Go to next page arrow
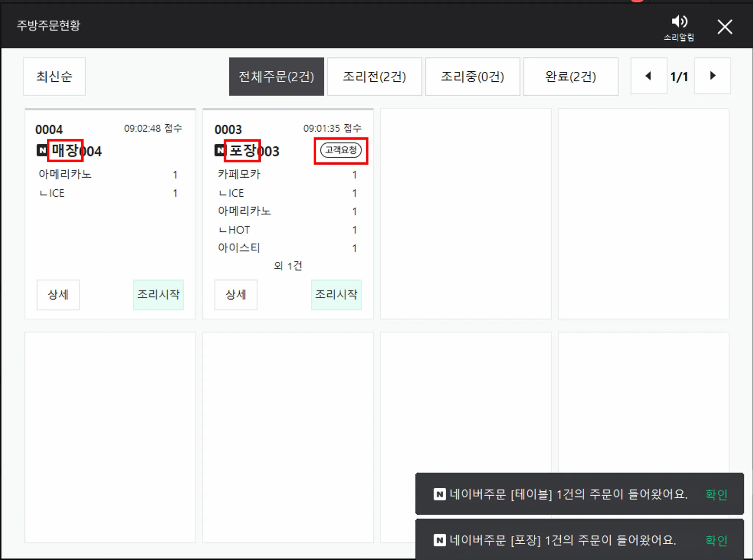This screenshot has height=560, width=753. coord(712,76)
